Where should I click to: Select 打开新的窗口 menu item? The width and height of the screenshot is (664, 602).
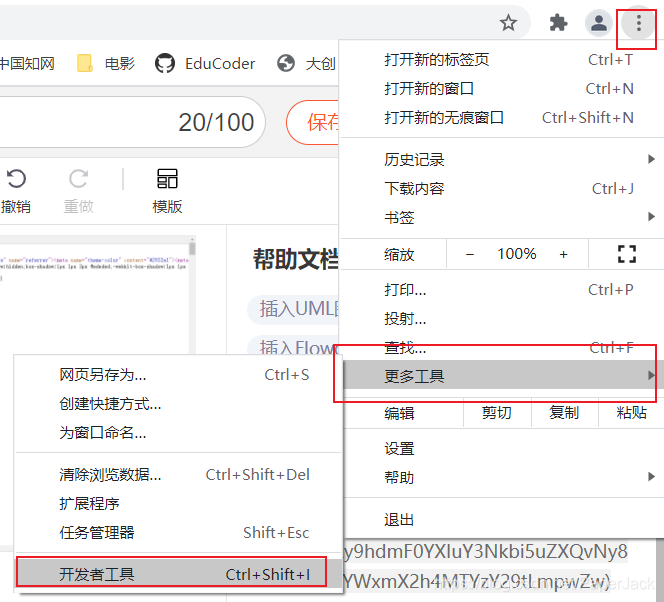pos(502,88)
